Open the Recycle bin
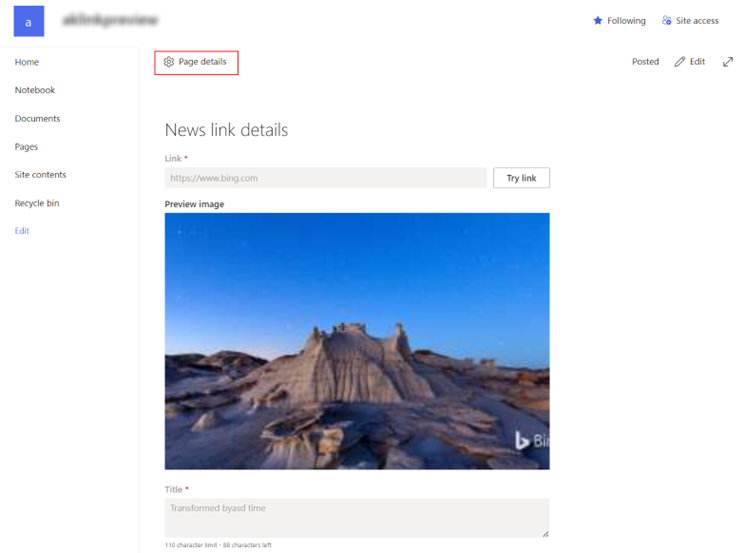The height and width of the screenshot is (553, 744). [x=37, y=203]
